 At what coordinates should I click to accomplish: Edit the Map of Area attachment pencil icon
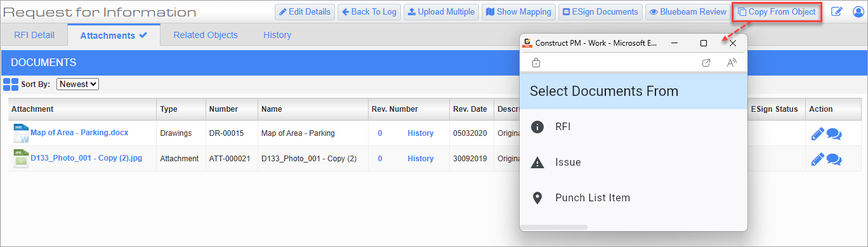[818, 134]
